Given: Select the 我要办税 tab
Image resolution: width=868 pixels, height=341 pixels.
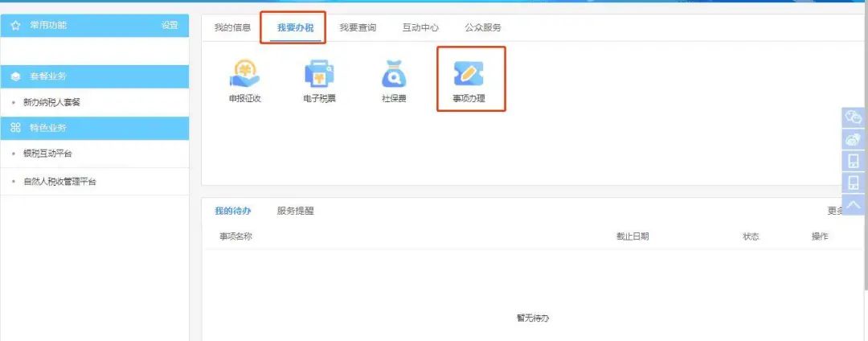Looking at the screenshot, I should point(295,27).
